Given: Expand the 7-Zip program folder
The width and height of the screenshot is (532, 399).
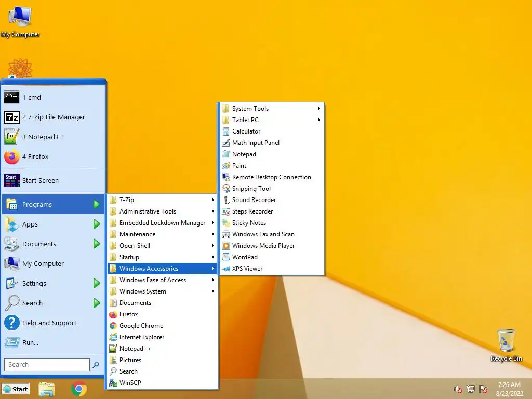Looking at the screenshot, I should click(x=162, y=200).
